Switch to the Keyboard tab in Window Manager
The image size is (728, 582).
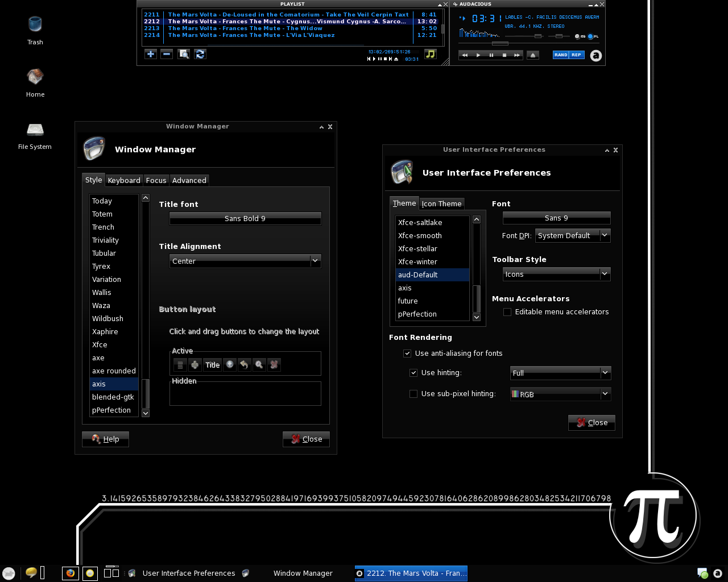coord(124,180)
